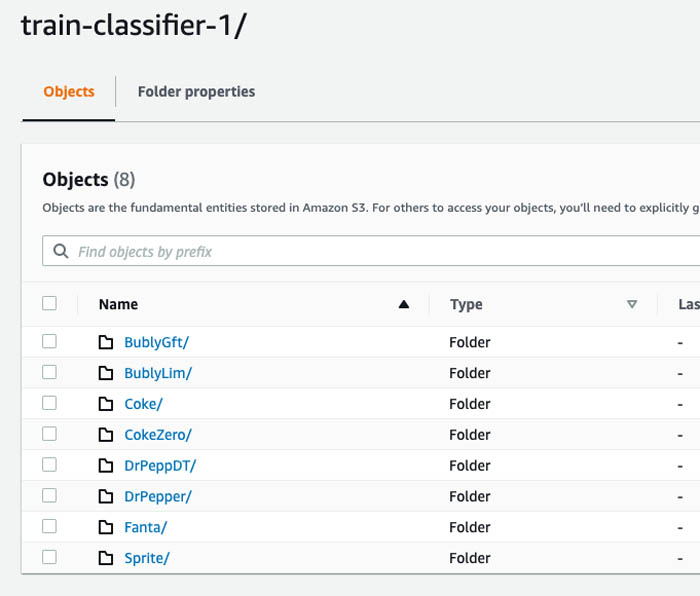This screenshot has height=596, width=700.
Task: Switch to the Objects tab
Action: pos(69,92)
